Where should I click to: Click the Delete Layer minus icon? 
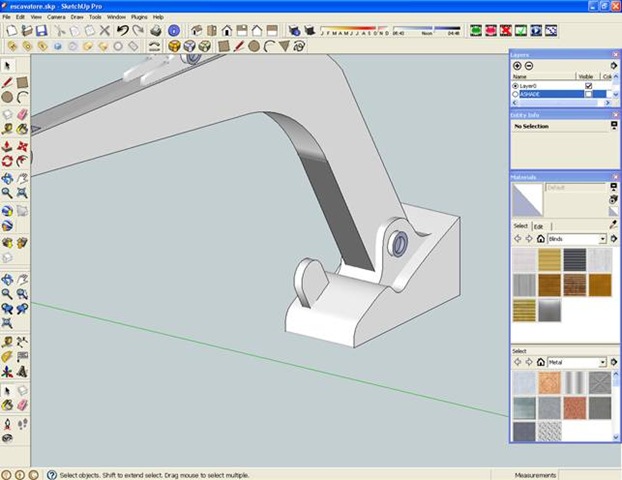[x=529, y=65]
